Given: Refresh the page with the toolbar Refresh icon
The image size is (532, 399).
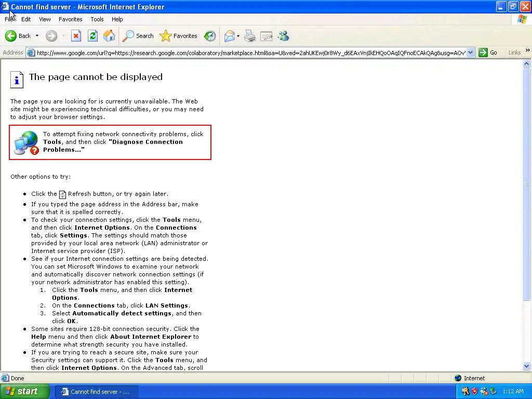Looking at the screenshot, I should (x=92, y=36).
